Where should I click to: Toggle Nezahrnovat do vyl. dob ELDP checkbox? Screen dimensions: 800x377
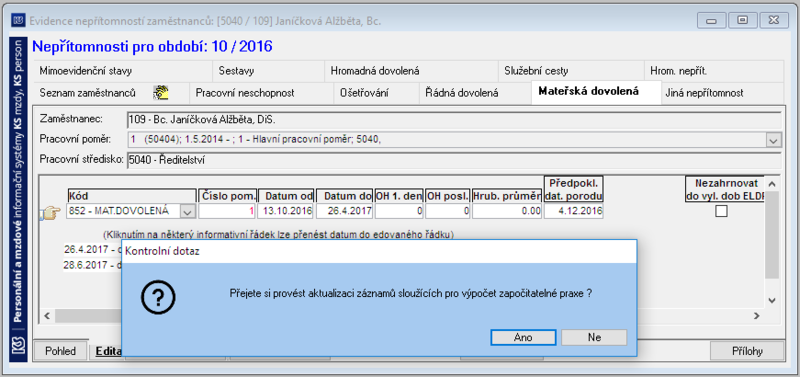tap(721, 211)
